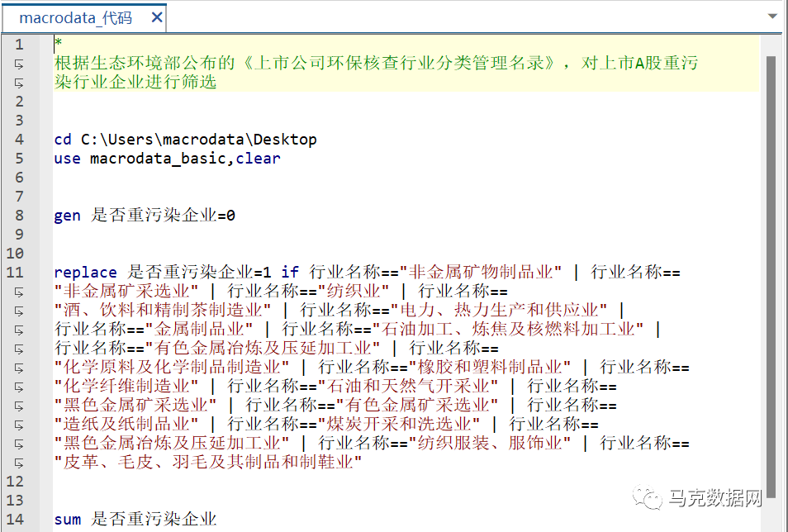Click line number 14 in the gutter

tap(15, 519)
